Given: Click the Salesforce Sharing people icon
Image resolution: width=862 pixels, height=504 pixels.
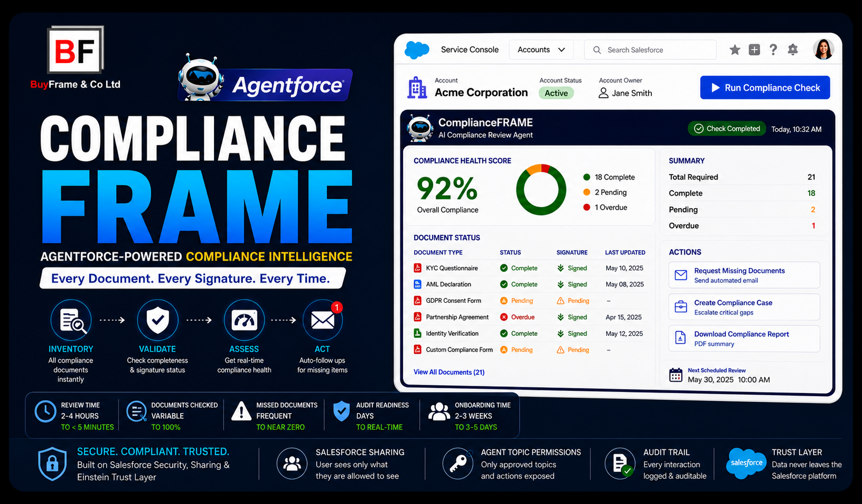Looking at the screenshot, I should pos(292,464).
